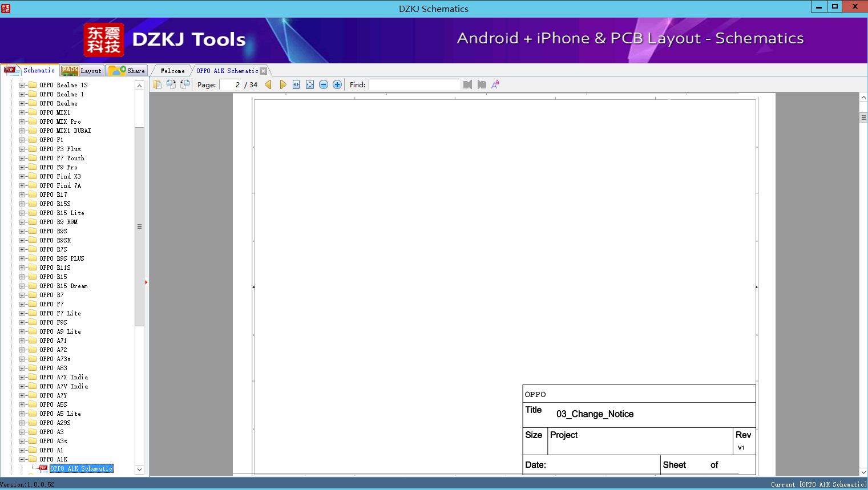The width and height of the screenshot is (868, 490).
Task: Select the OPPO R15 Dream folder
Action: point(63,286)
